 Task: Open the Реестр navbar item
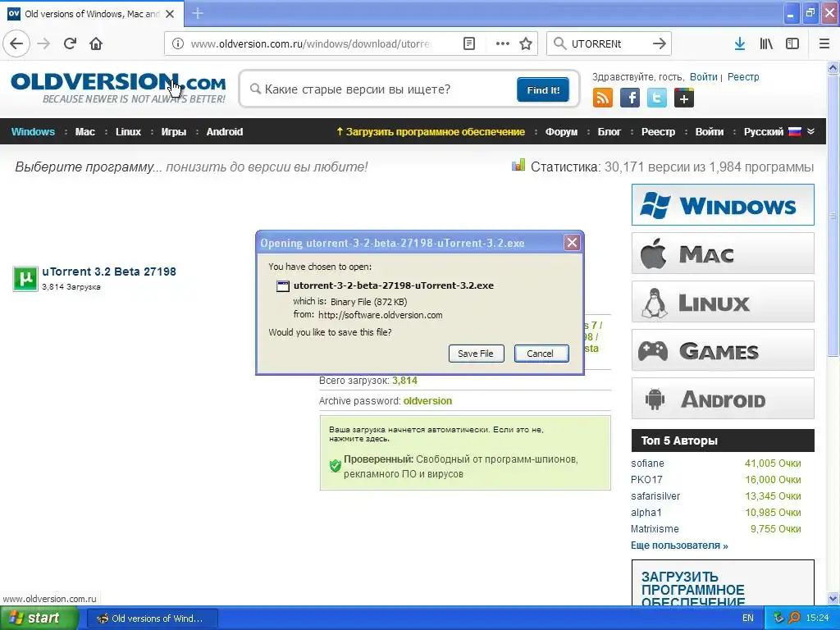point(658,132)
